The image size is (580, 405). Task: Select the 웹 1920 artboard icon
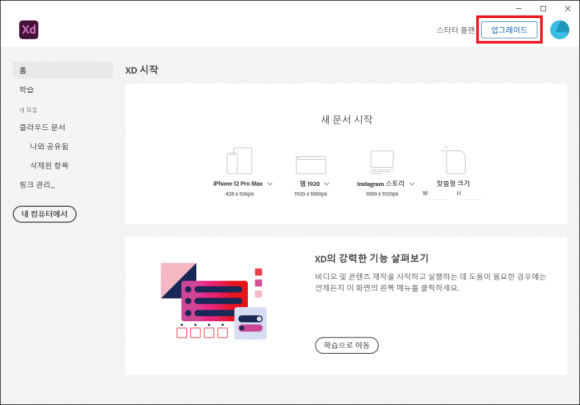[x=311, y=165]
